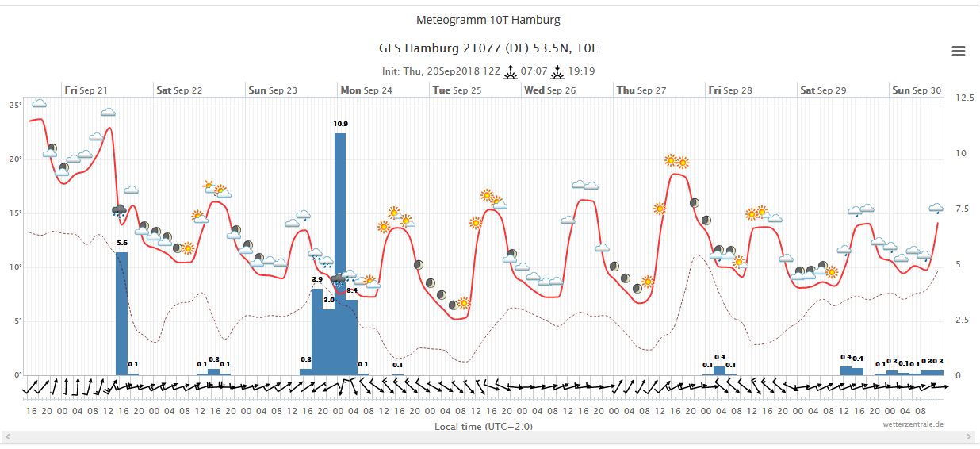Select the Sat Sep 22 day label
Screen dimensions: 980x449
click(x=179, y=90)
